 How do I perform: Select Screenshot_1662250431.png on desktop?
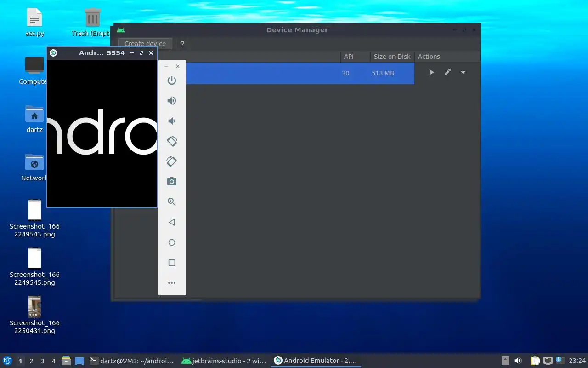pyautogui.click(x=34, y=315)
